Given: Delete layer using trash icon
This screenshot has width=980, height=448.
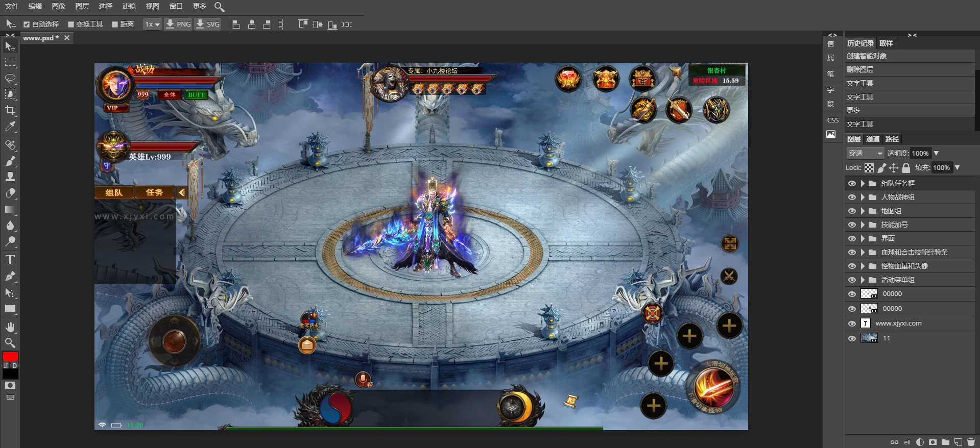Looking at the screenshot, I should [971, 442].
